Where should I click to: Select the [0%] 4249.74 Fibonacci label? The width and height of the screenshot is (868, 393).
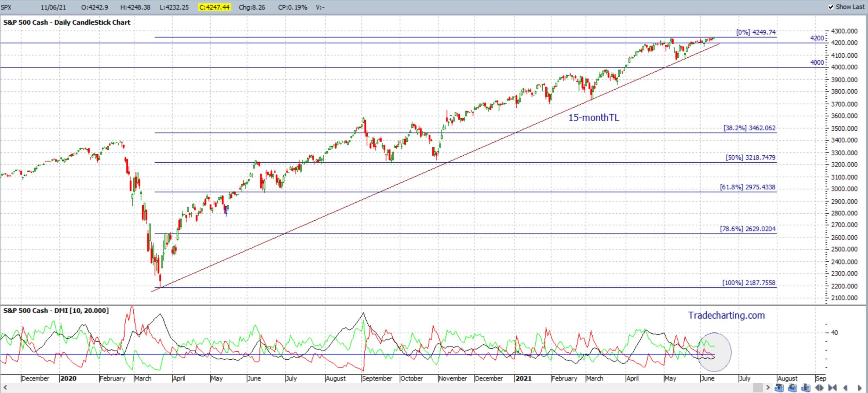click(x=756, y=32)
